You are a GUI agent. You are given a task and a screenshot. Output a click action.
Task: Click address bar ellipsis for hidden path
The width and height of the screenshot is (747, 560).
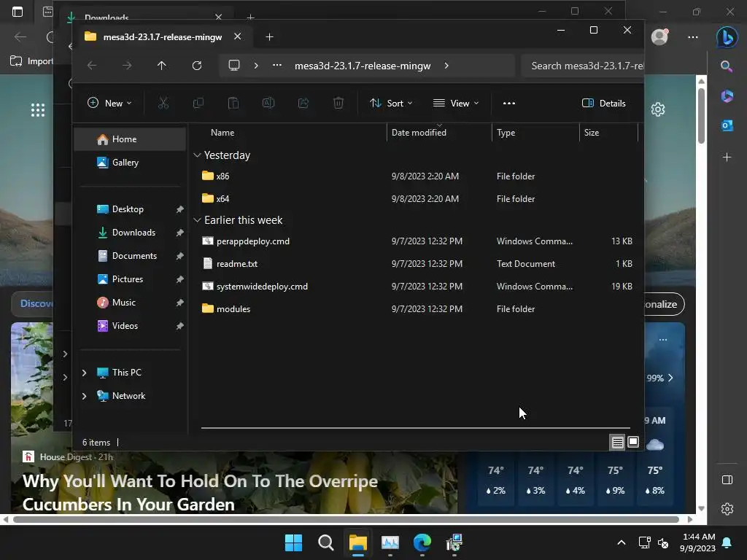(276, 66)
